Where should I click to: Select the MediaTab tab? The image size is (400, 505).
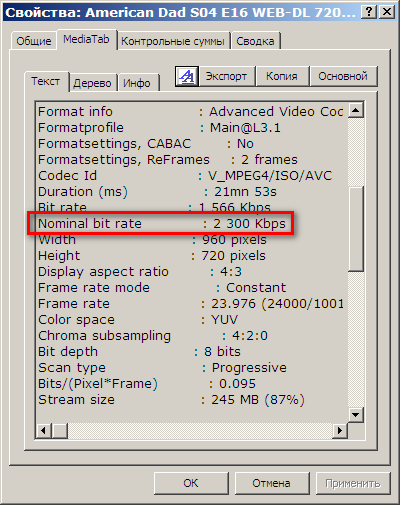tap(87, 39)
